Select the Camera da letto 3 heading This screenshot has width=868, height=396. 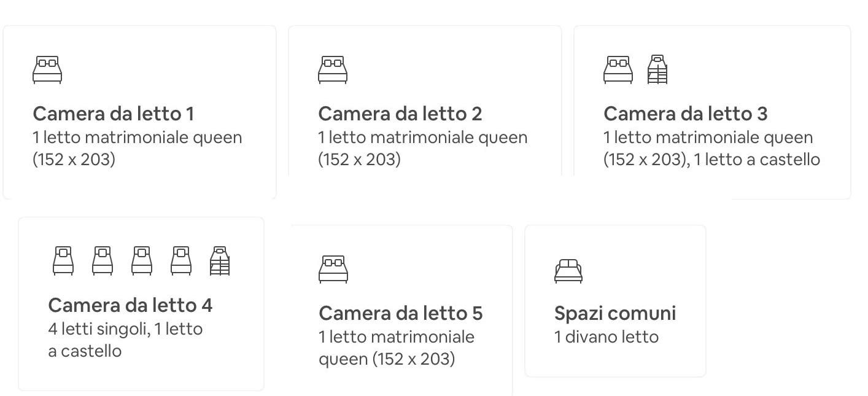(x=685, y=114)
